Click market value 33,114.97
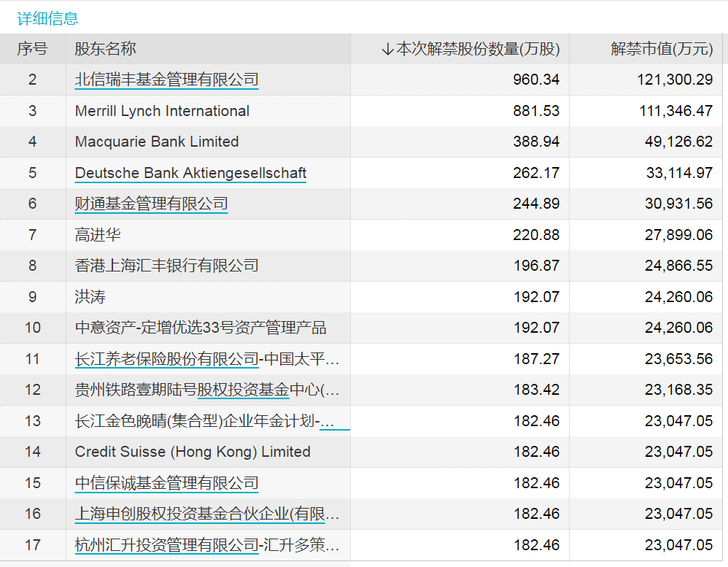The height and width of the screenshot is (567, 728). tap(679, 173)
